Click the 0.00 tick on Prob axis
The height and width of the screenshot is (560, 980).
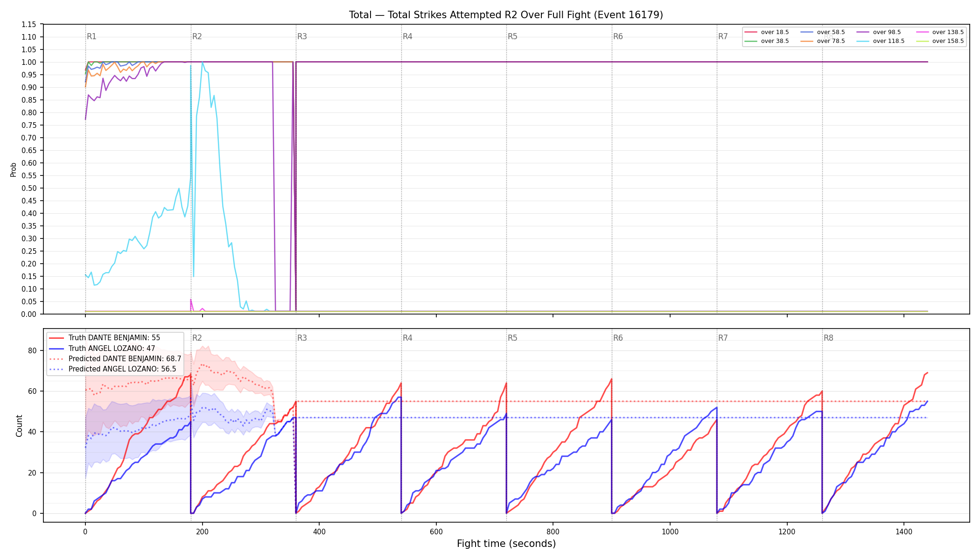pos(29,314)
